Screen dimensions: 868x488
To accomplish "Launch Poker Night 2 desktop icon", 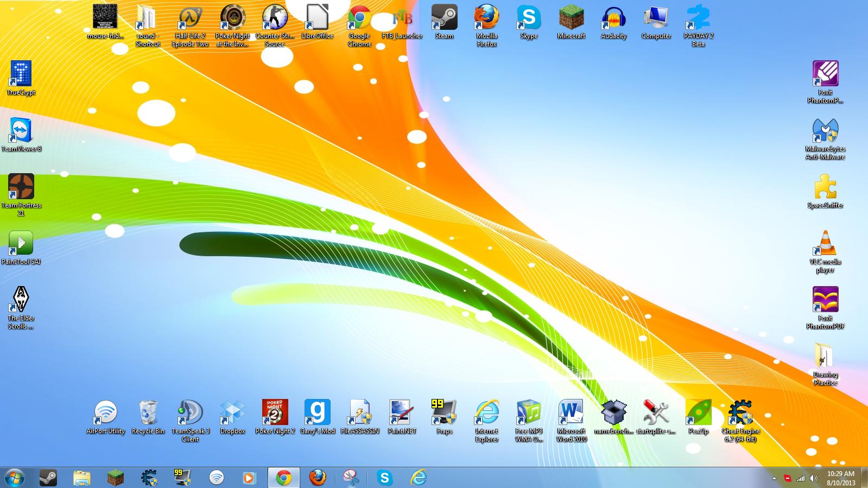I will pyautogui.click(x=275, y=417).
